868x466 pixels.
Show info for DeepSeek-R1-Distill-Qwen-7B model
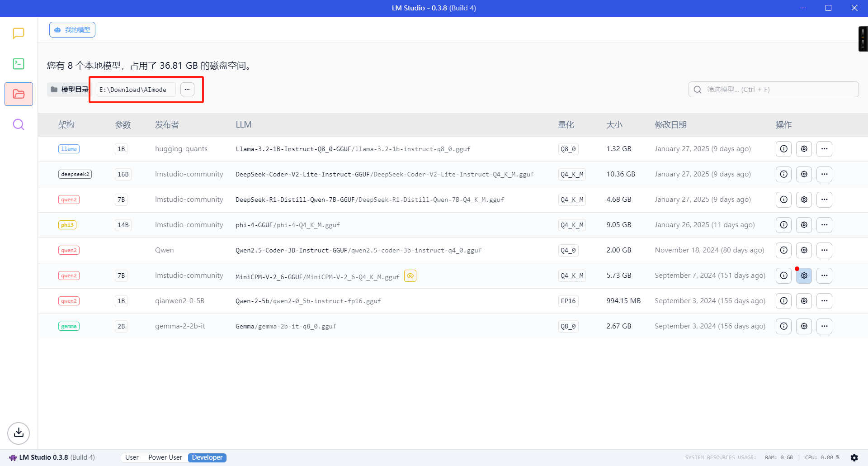point(783,200)
